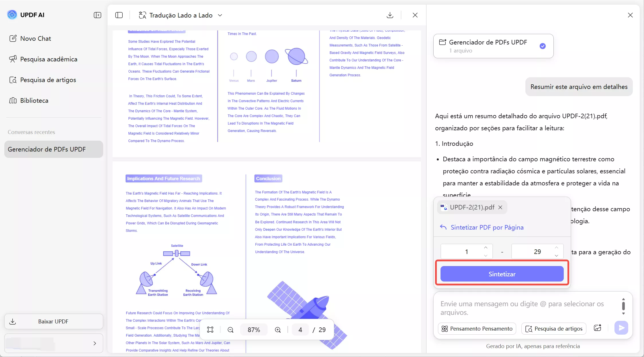
Task: Remove the UPDF-2(21).pdf attachment chip
Action: 500,207
